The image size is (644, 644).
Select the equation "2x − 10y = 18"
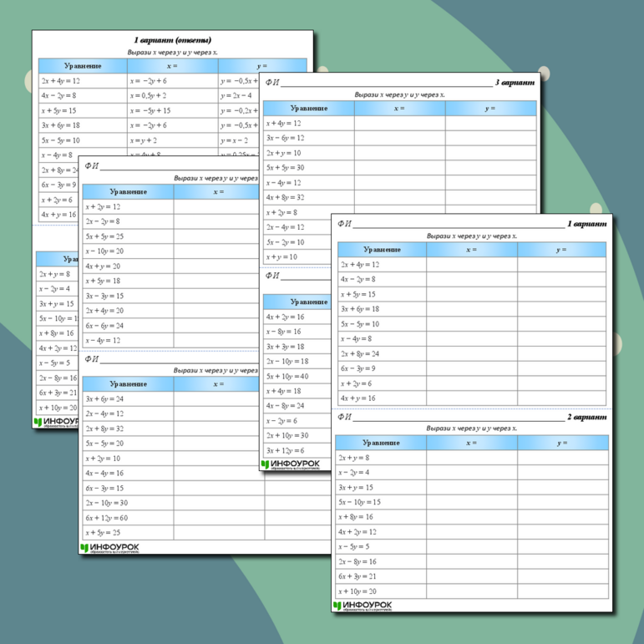pos(287,362)
